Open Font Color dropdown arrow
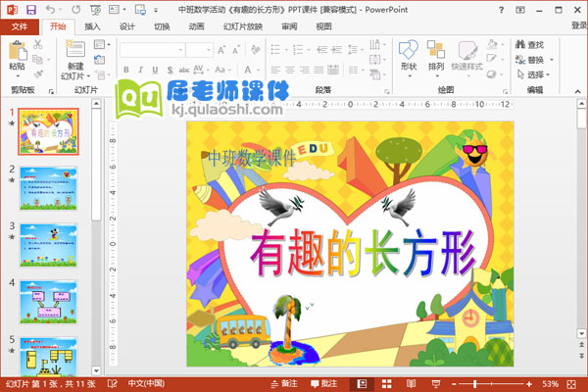This screenshot has height=392, width=588. click(259, 71)
